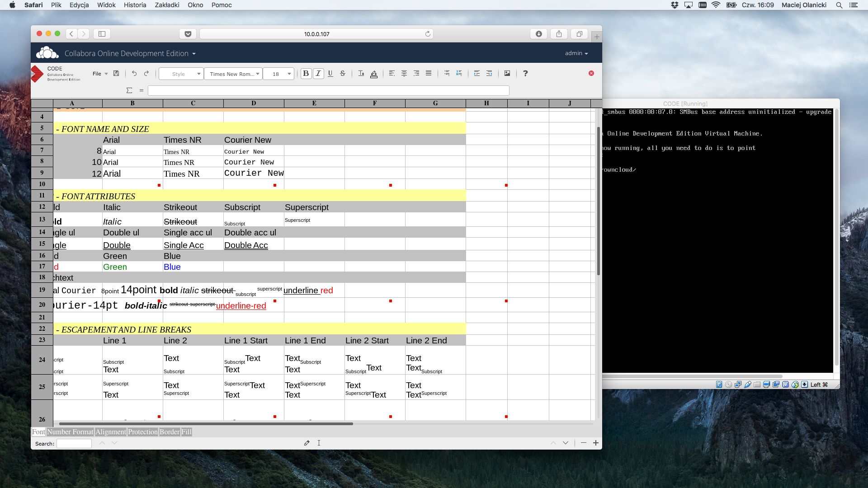Image resolution: width=868 pixels, height=488 pixels.
Task: Click the redo arrow icon
Action: pos(146,74)
